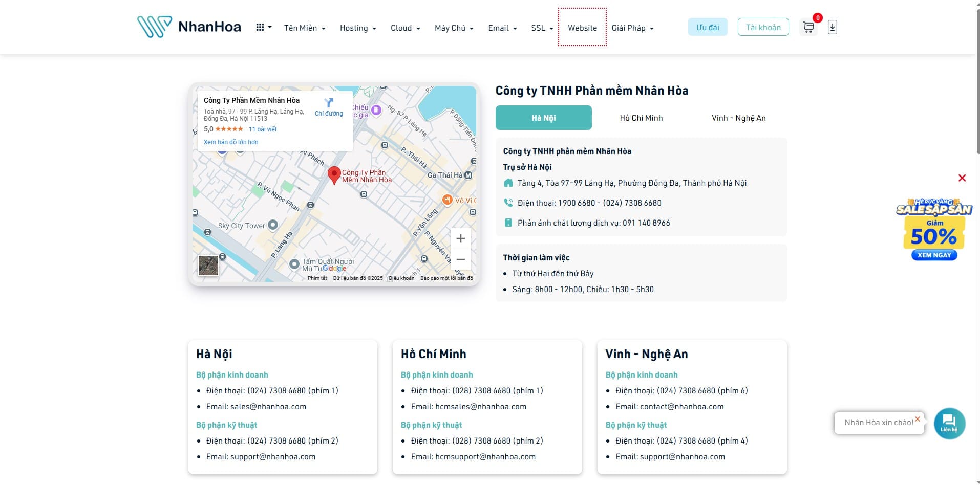Image resolution: width=980 pixels, height=485 pixels.
Task: Click phone (028) 7308 6680 (phím 1)
Action: (x=498, y=391)
